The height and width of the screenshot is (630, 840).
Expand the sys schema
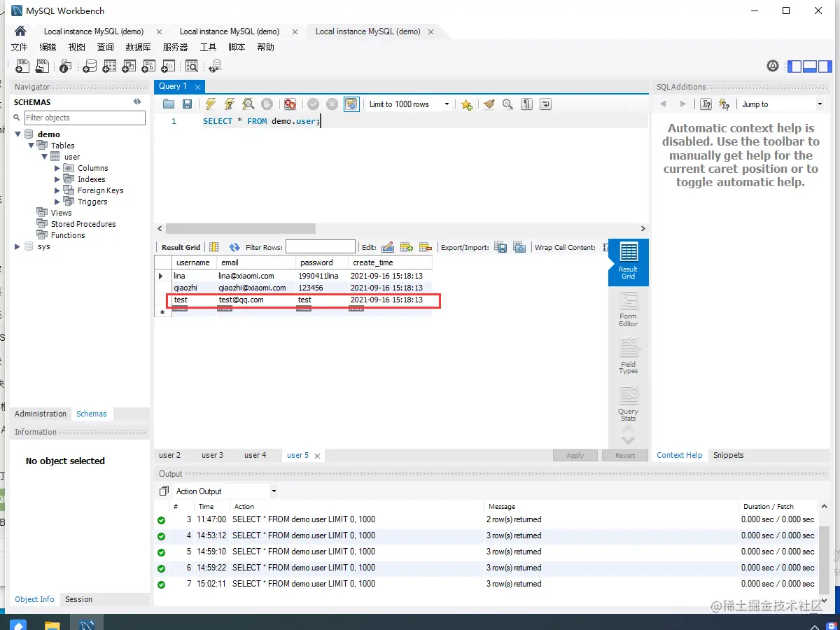[17, 246]
